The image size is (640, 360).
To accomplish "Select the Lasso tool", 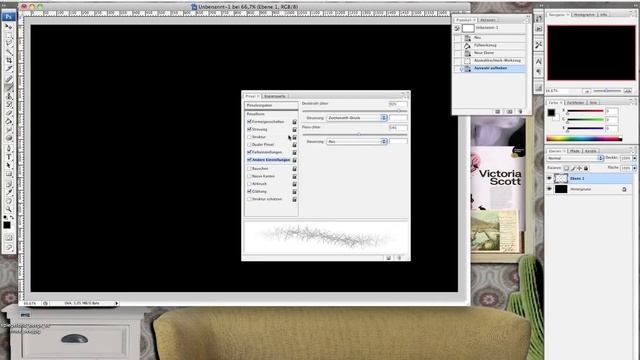I will point(9,43).
